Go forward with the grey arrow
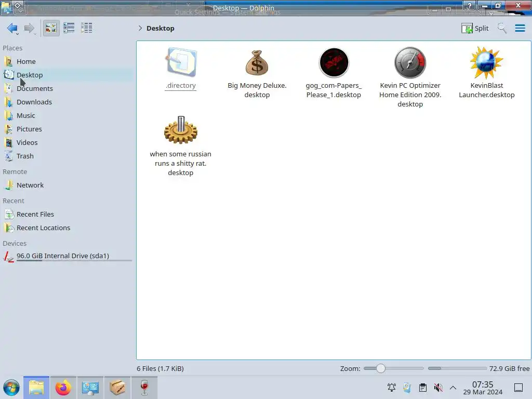532x399 pixels. coord(30,28)
